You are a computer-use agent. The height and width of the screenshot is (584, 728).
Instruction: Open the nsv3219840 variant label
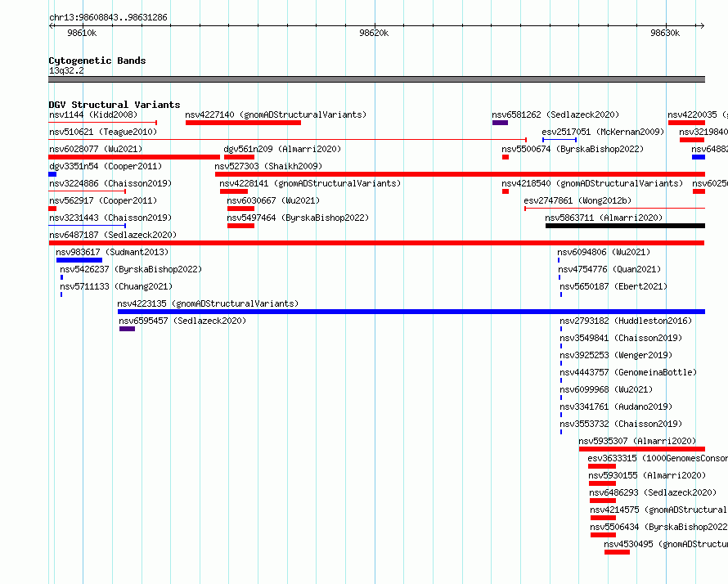(703, 132)
